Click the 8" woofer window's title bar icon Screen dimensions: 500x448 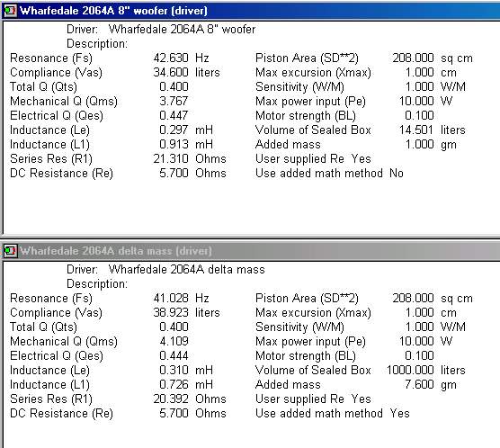10,11
